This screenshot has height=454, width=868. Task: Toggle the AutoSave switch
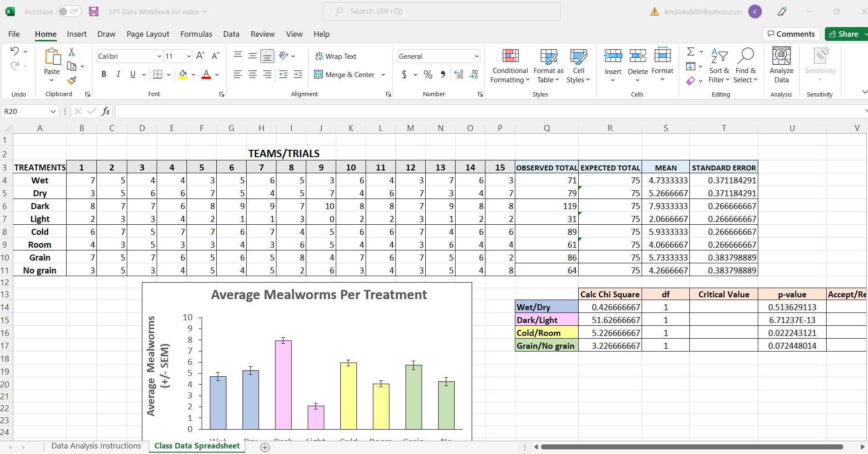point(69,11)
